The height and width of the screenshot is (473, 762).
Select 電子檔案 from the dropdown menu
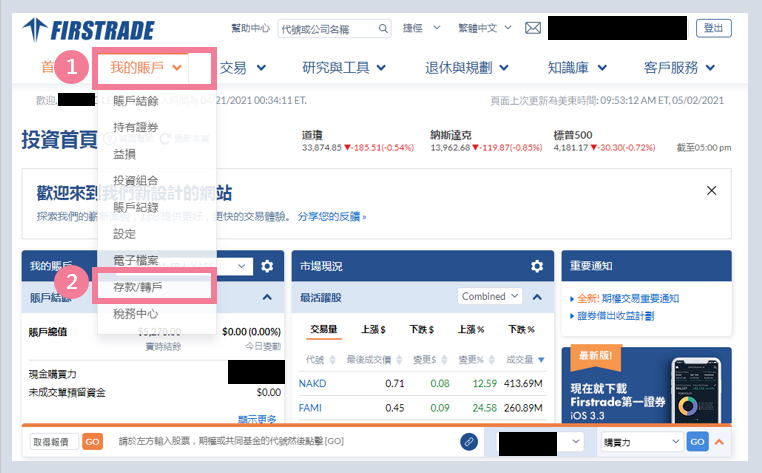[136, 261]
